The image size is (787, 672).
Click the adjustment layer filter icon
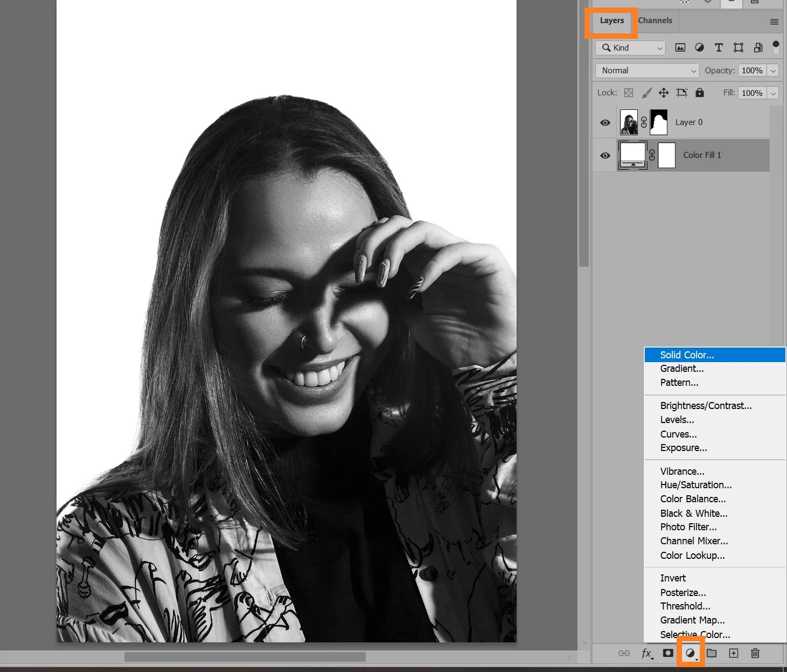click(x=699, y=48)
